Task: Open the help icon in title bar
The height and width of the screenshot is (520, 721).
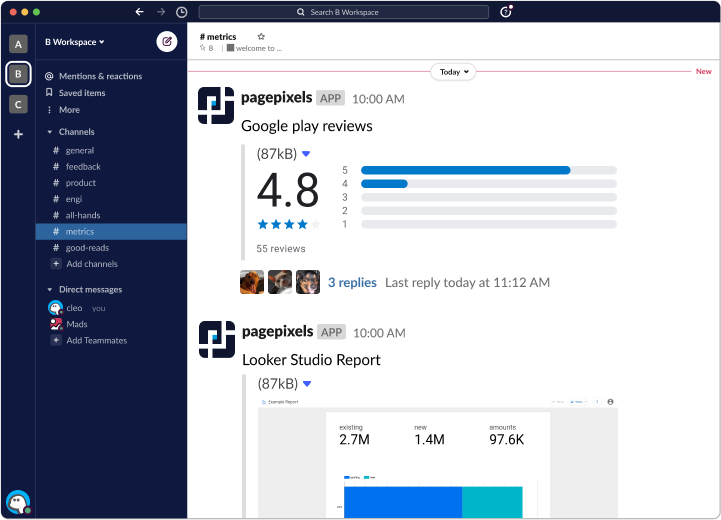Action: click(x=506, y=12)
